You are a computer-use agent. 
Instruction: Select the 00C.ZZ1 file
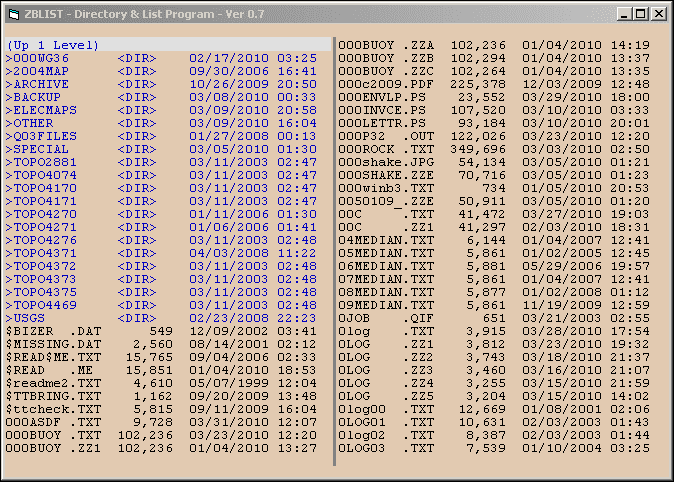tap(494, 227)
